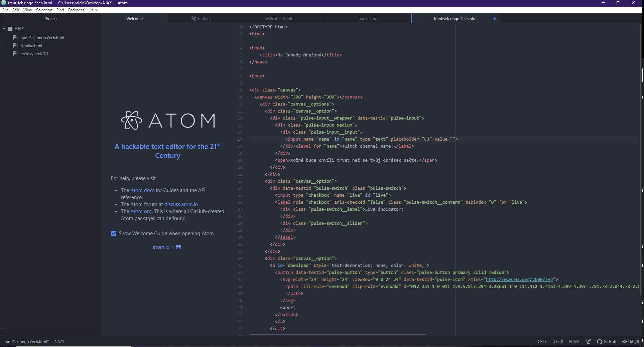This screenshot has height=347, width=644.
Task: Switch to the Welcome Guide tab
Action: click(x=279, y=19)
